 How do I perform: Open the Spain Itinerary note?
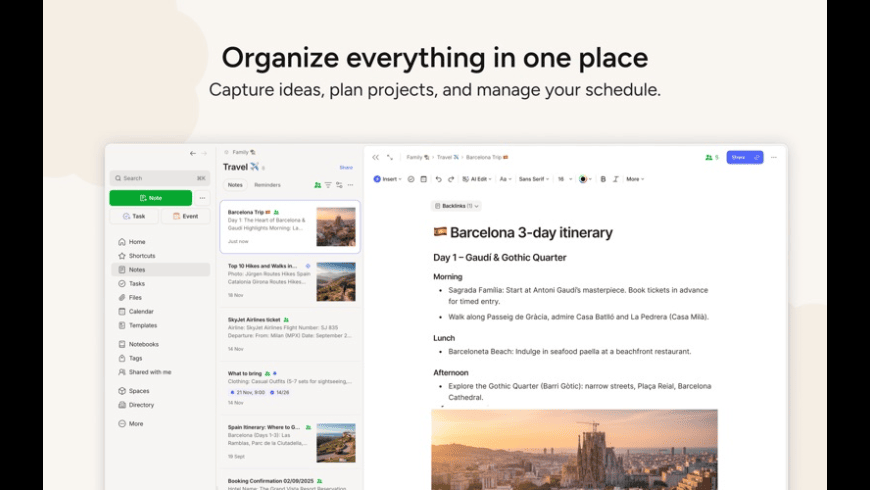(x=290, y=442)
